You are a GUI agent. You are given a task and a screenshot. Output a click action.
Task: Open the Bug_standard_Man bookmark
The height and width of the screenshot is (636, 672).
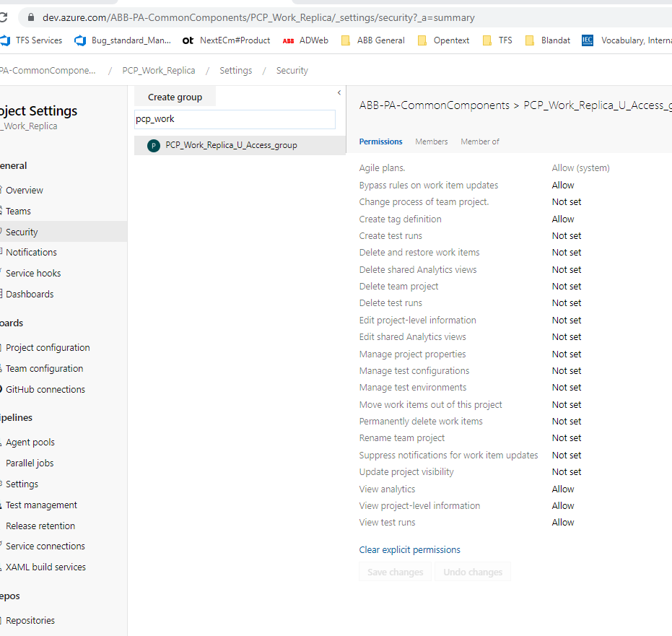pos(123,40)
